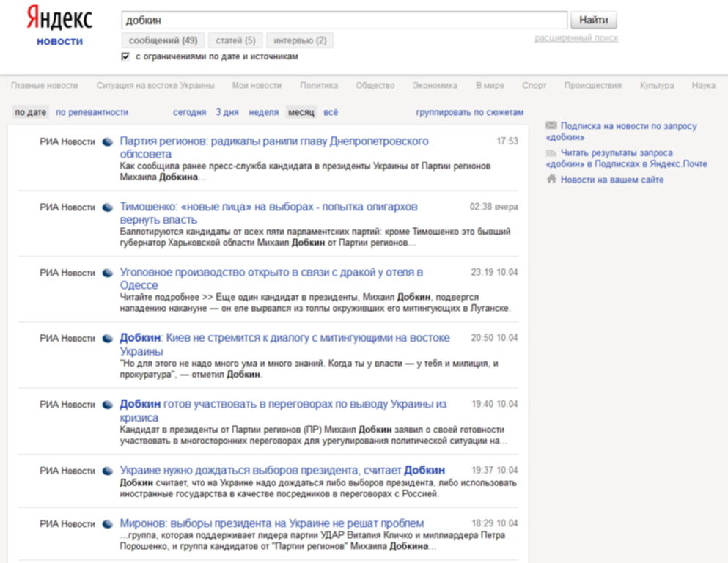Select the статей (5) tab
This screenshot has width=728, height=563.
[235, 40]
